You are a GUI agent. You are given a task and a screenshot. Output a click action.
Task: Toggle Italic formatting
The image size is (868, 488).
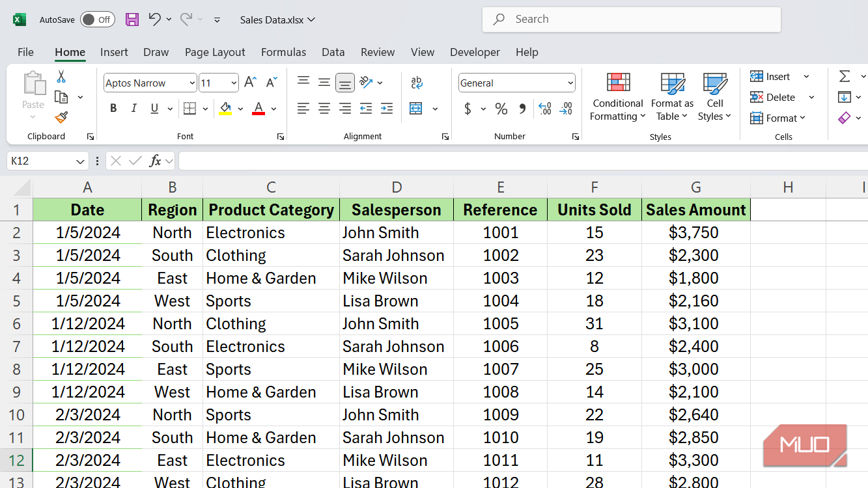[134, 109]
